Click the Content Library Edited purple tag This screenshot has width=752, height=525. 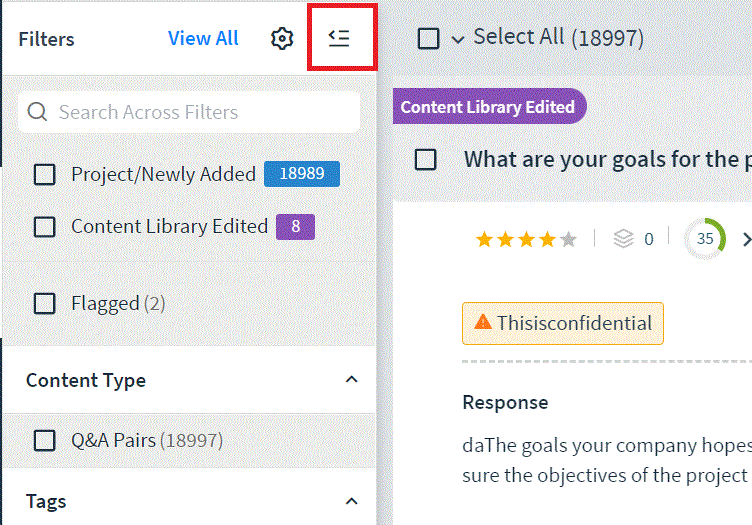[x=489, y=106]
